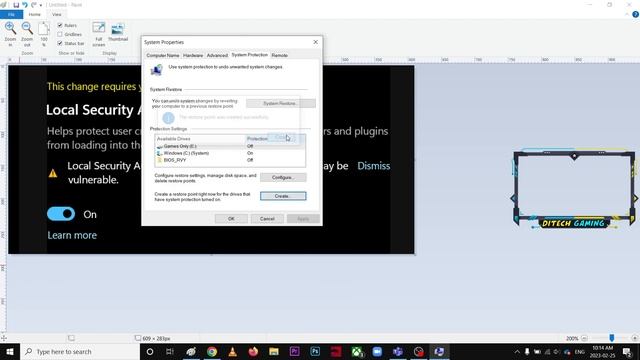This screenshot has height=360, width=640.
Task: Click Cancel in System Properties
Action: (267, 219)
